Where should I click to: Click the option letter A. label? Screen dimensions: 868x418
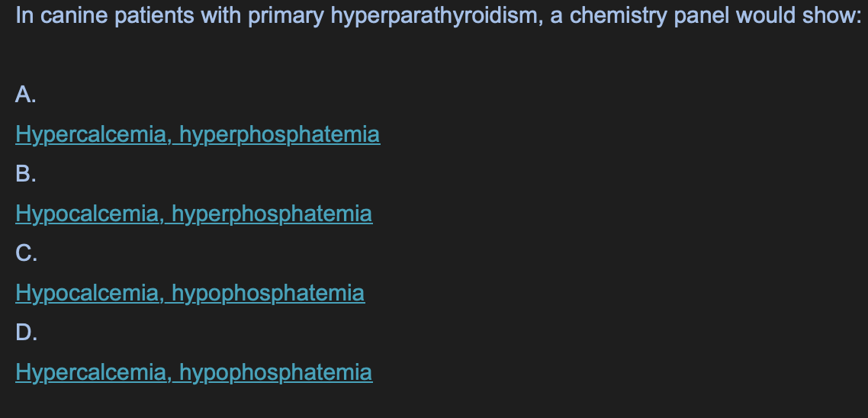[x=26, y=95]
